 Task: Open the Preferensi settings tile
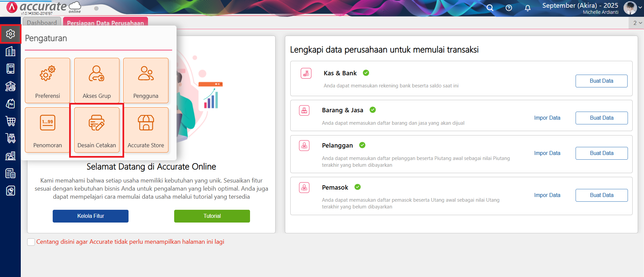point(47,80)
